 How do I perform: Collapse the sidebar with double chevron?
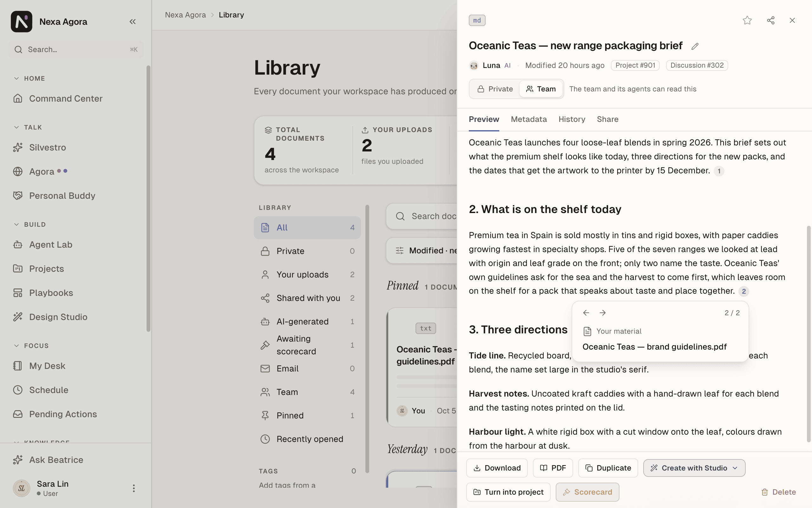133,22
